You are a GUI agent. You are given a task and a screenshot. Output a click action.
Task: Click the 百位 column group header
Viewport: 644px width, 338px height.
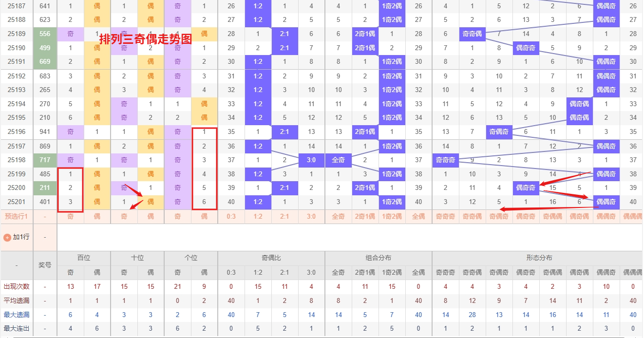[x=84, y=258]
